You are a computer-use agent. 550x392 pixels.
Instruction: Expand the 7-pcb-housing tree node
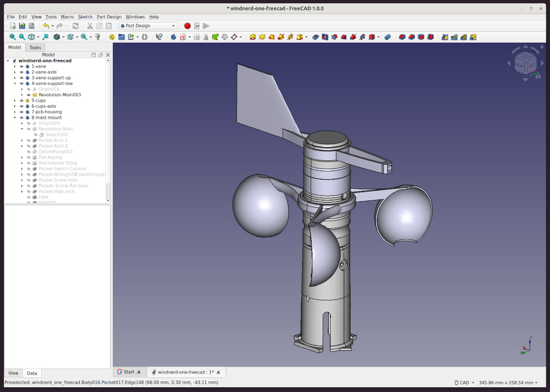coord(15,112)
